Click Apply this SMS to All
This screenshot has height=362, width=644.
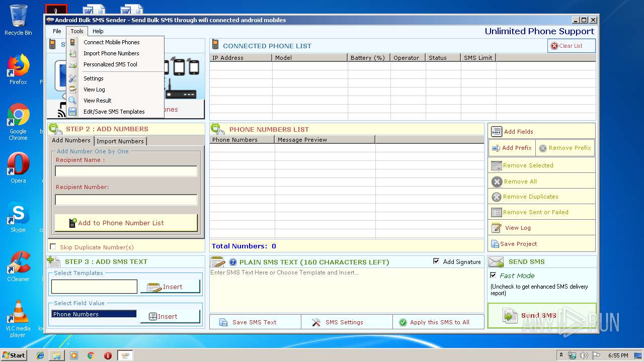[x=438, y=322]
